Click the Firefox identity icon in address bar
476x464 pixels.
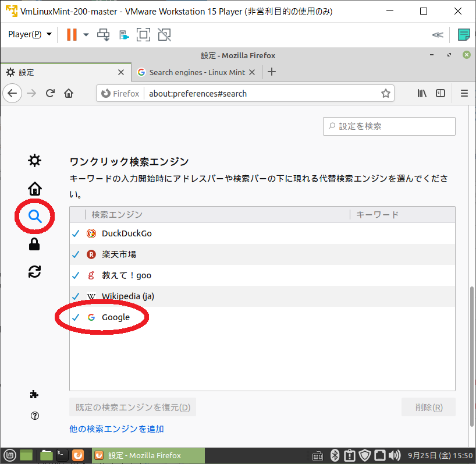120,94
